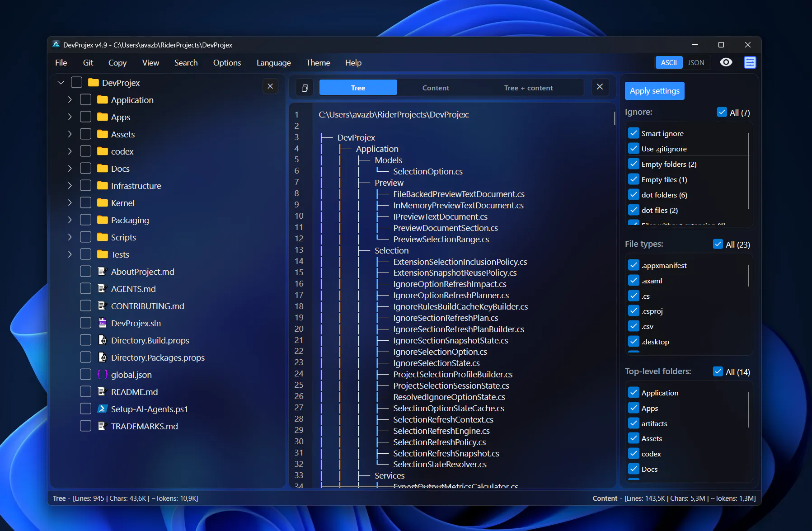Image resolution: width=812 pixels, height=531 pixels.
Task: Expand the Assets folder
Action: 70,134
